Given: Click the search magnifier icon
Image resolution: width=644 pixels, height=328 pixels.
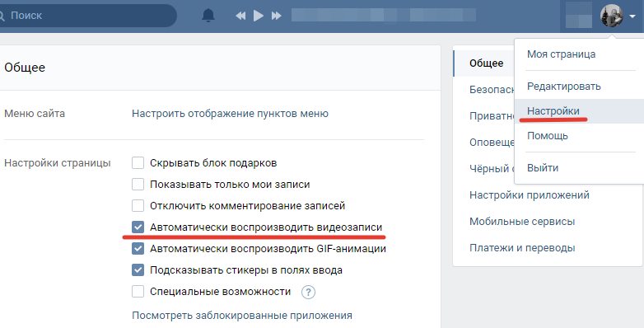Looking at the screenshot, I should tap(1, 16).
